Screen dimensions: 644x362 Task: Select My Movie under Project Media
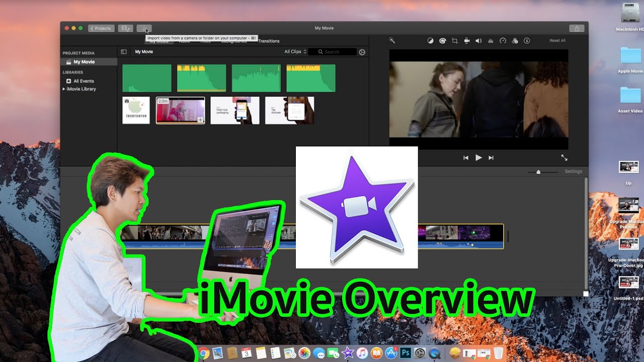(x=89, y=62)
